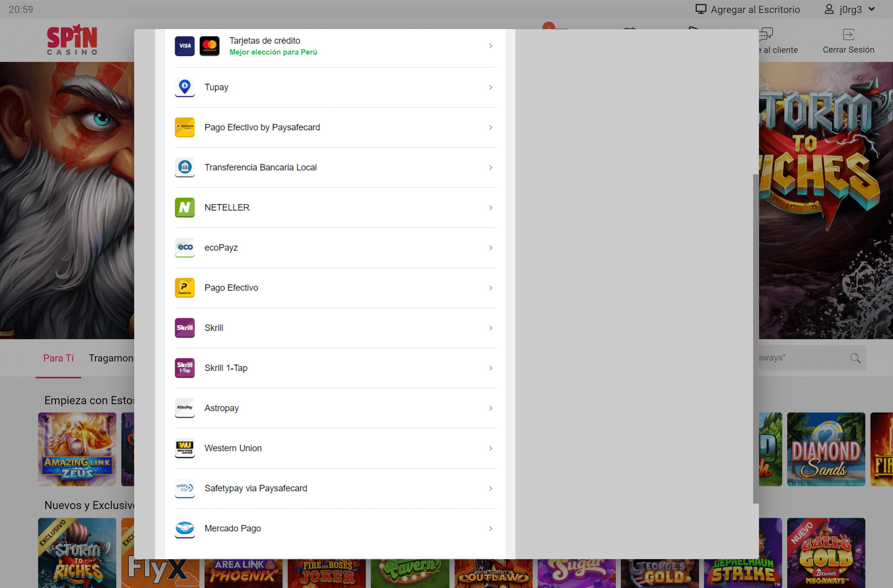The image size is (893, 588).
Task: Click the Mercado Pago handshake icon
Action: (185, 528)
